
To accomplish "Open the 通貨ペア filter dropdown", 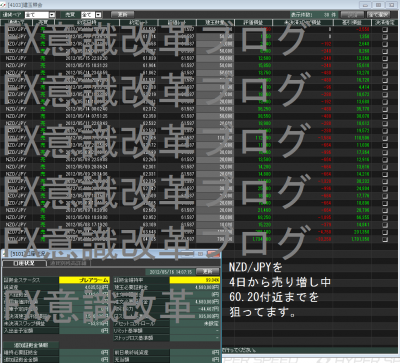I will (52, 15).
